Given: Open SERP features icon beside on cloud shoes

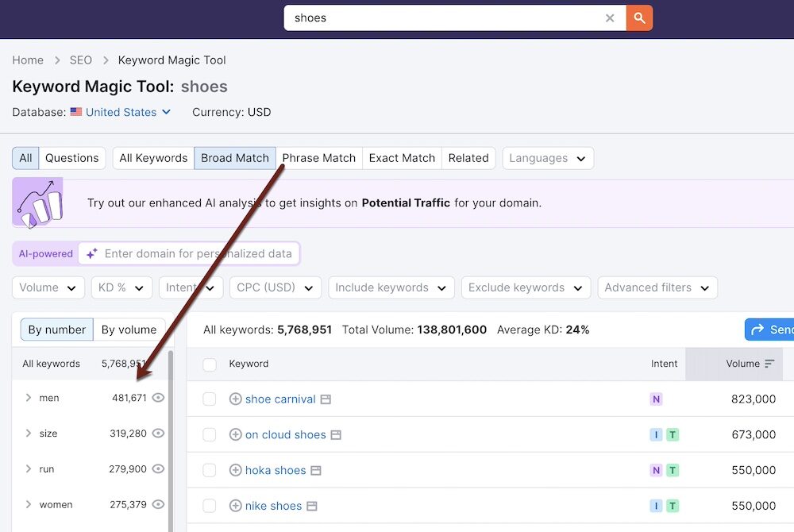Looking at the screenshot, I should point(336,435).
